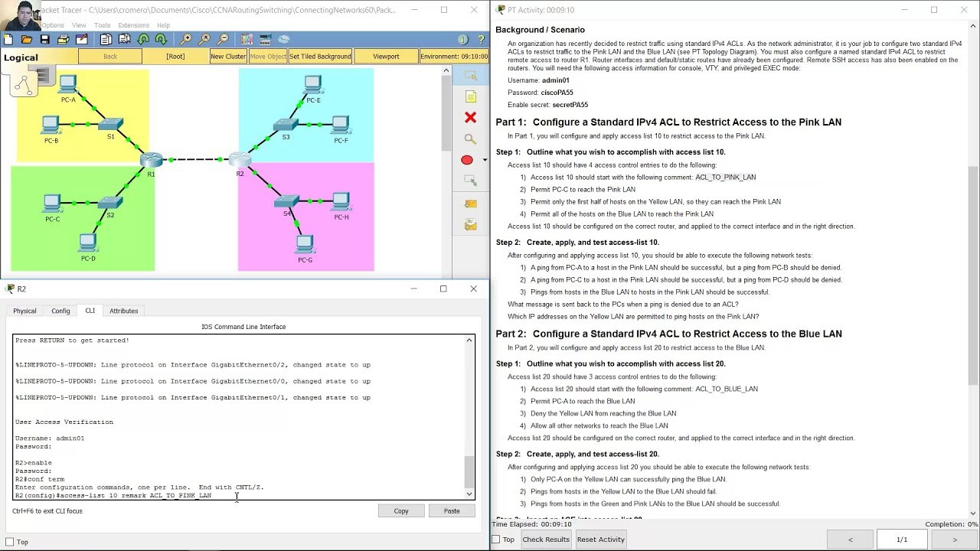Open shape tool dropdown arrow beside red ellipse
980x551 pixels.
pos(484,160)
